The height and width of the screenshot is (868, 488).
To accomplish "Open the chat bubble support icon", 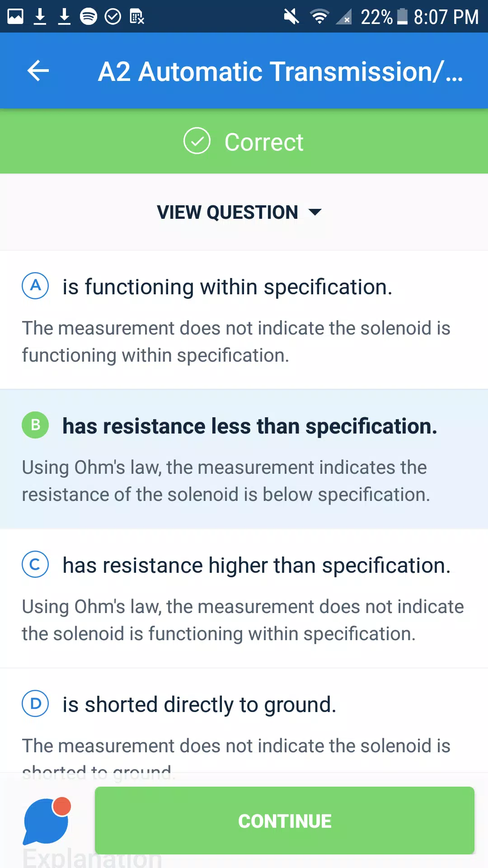I will [47, 821].
